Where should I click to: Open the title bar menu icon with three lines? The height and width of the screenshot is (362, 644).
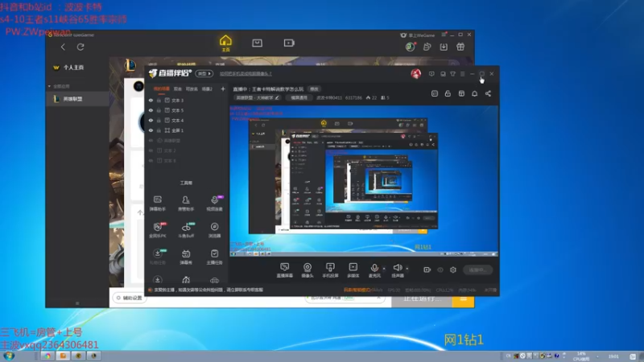click(x=462, y=74)
